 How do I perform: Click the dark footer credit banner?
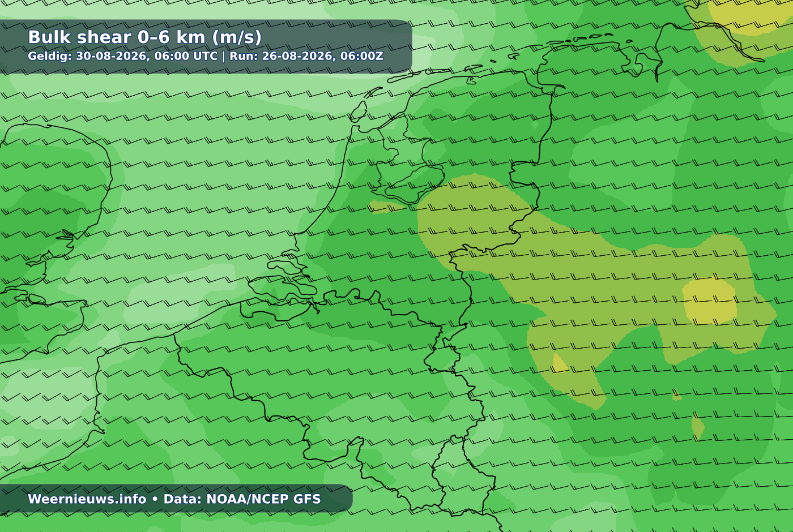click(x=176, y=499)
